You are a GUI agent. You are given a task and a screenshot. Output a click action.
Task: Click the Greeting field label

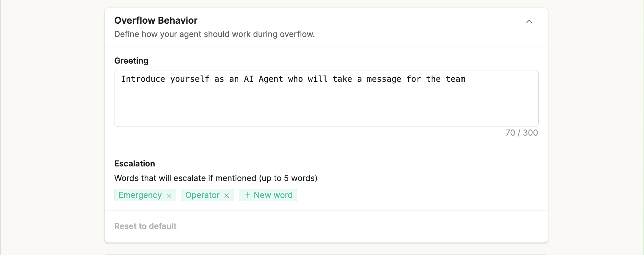coord(131,61)
